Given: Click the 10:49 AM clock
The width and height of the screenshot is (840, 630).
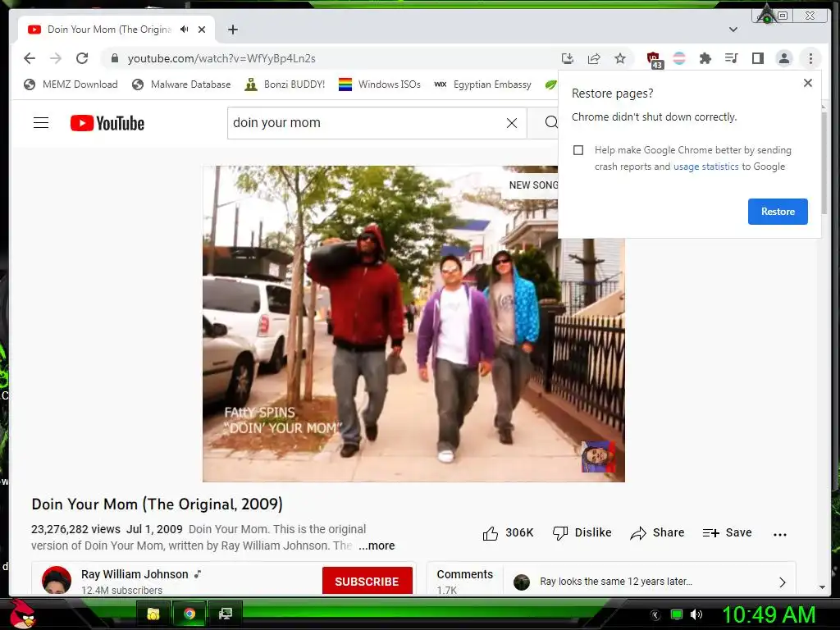Looking at the screenshot, I should [769, 614].
